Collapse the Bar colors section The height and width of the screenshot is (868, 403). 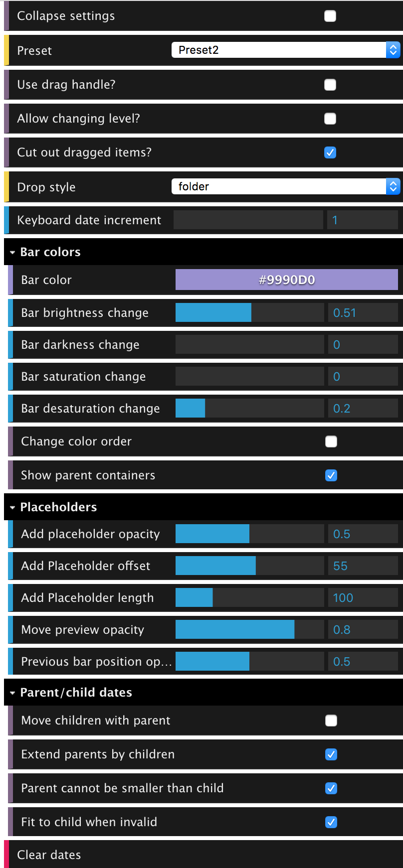click(x=12, y=252)
